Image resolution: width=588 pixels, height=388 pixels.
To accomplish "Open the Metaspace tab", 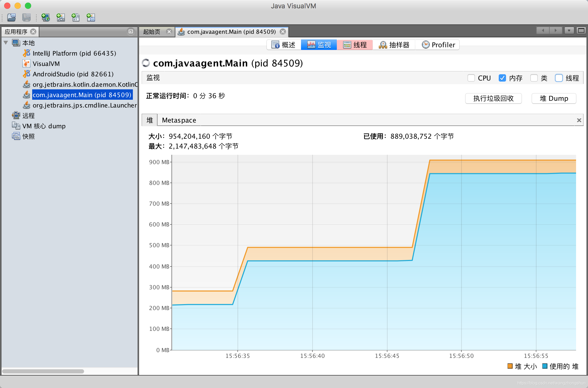I will coord(179,120).
